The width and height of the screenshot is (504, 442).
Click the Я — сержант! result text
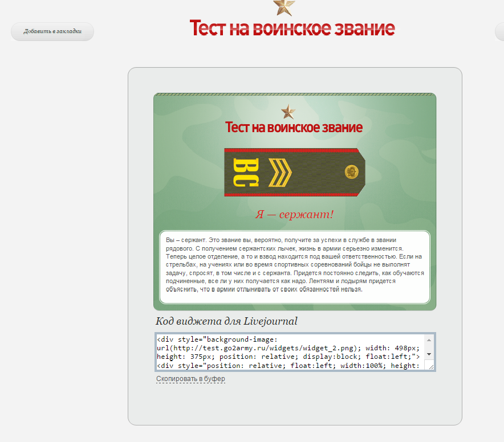click(294, 215)
